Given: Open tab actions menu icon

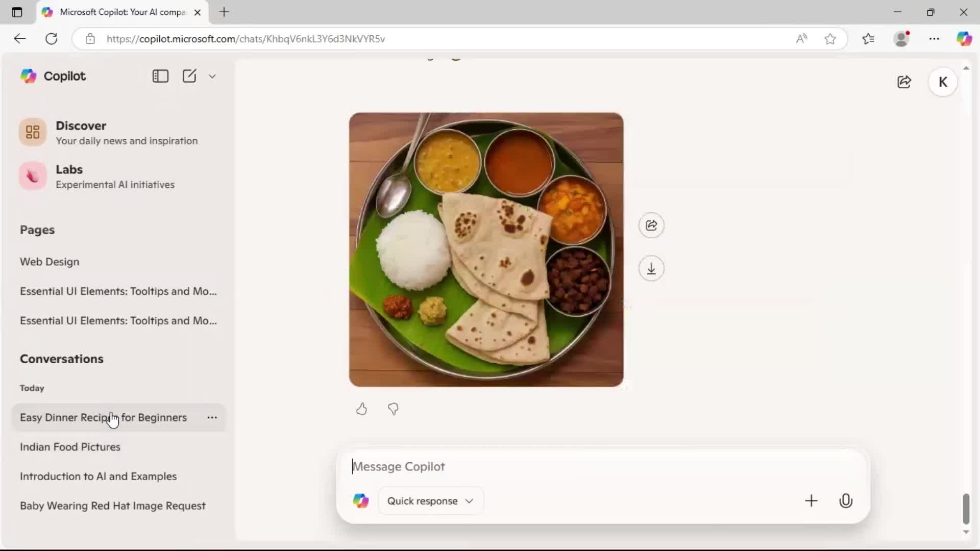Looking at the screenshot, I should 17,12.
